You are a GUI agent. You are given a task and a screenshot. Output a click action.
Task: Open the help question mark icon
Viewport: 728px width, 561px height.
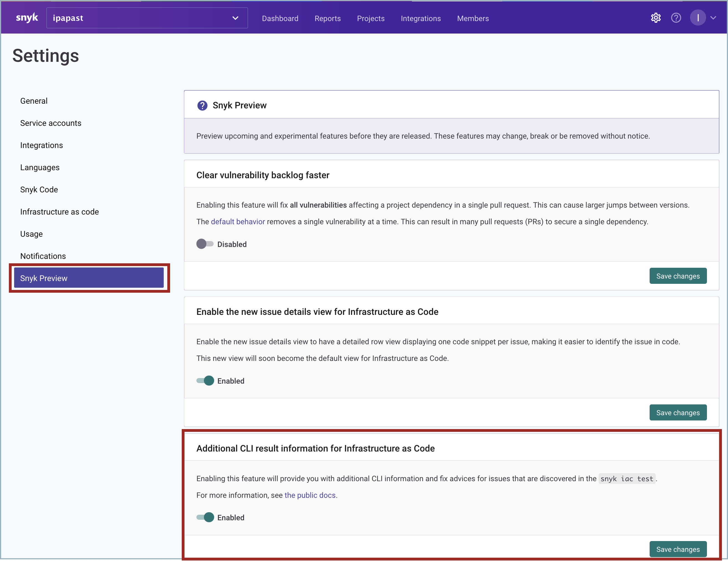[x=676, y=18]
